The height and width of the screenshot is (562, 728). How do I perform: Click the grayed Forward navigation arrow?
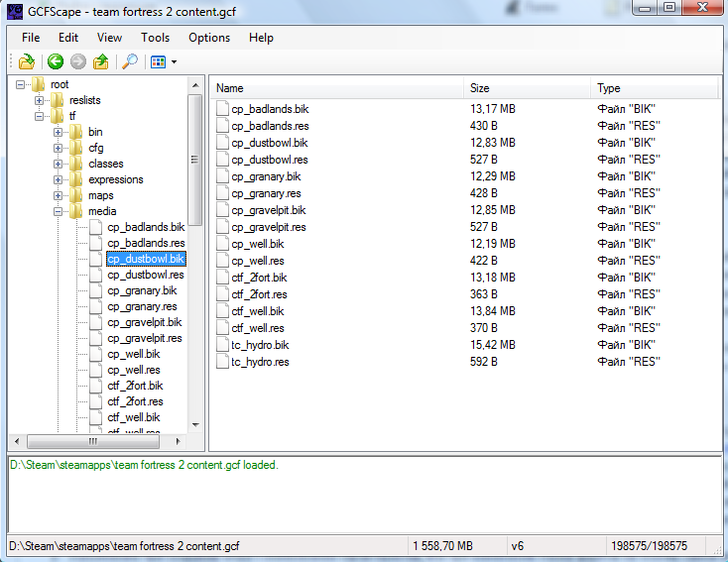point(77,62)
